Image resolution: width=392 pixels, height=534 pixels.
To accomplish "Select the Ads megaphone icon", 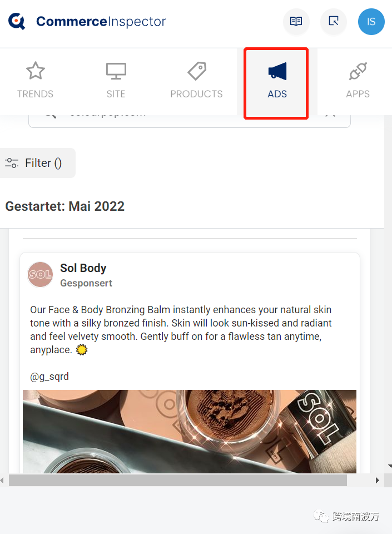I will point(277,71).
